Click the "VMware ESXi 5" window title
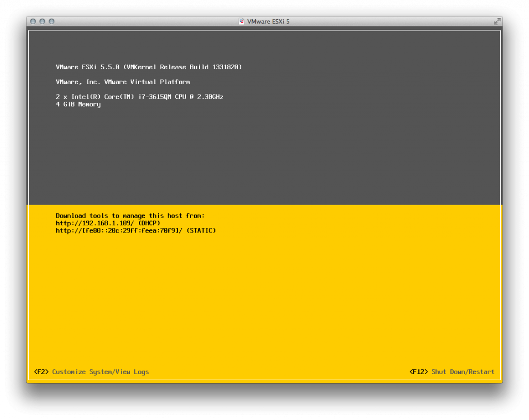This screenshot has height=420, width=529. 268,21
